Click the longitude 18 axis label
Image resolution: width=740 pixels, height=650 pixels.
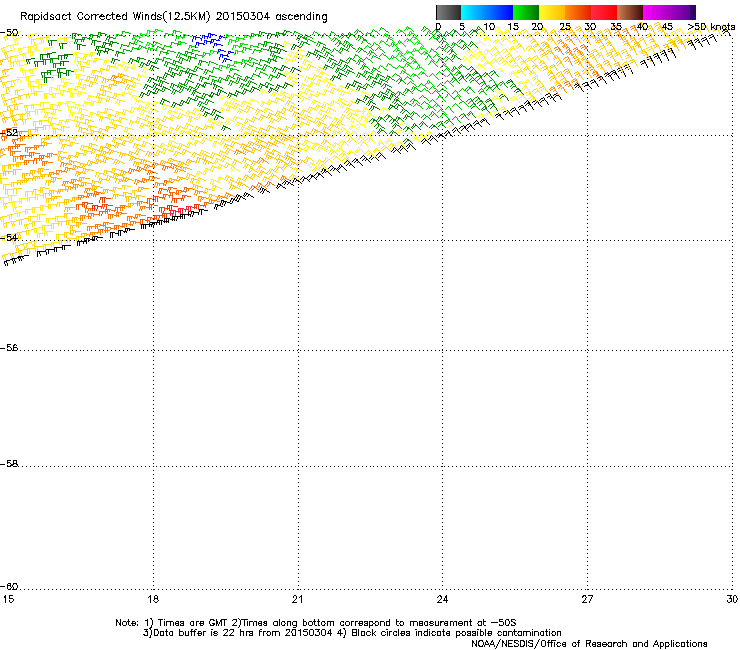(x=153, y=599)
